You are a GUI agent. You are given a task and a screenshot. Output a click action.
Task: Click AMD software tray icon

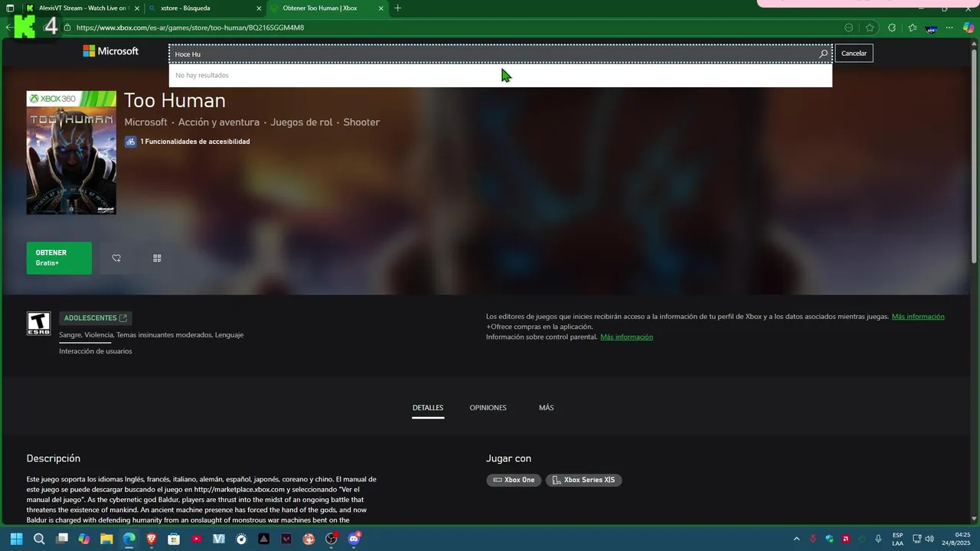pos(846,539)
